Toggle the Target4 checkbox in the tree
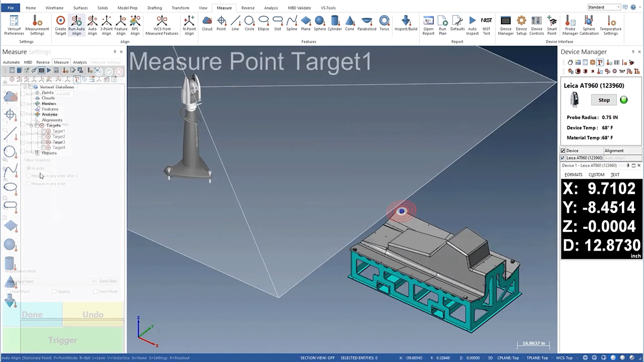644x362 pixels. coord(43,147)
